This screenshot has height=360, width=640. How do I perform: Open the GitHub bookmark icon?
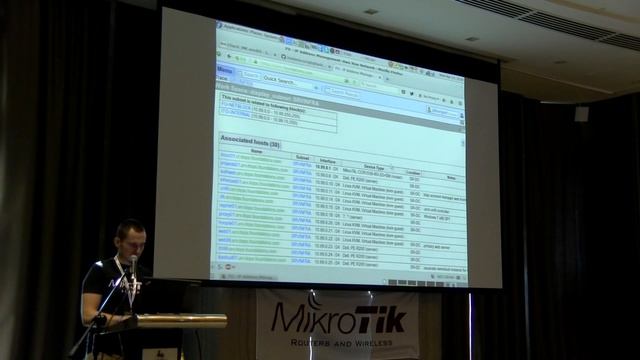283,57
